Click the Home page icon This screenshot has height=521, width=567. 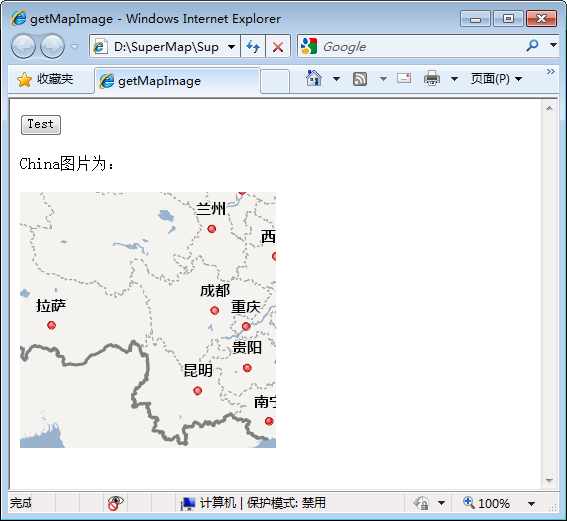(314, 78)
